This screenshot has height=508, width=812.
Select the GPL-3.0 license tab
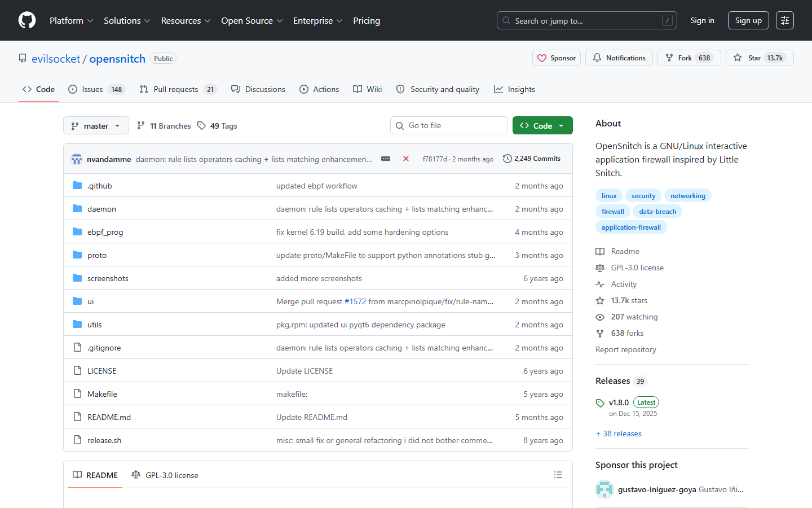pos(165,475)
